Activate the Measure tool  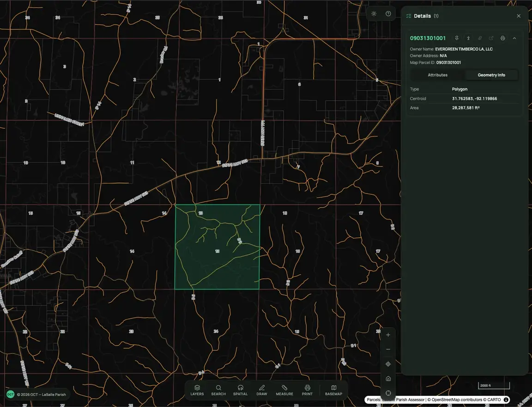click(284, 390)
